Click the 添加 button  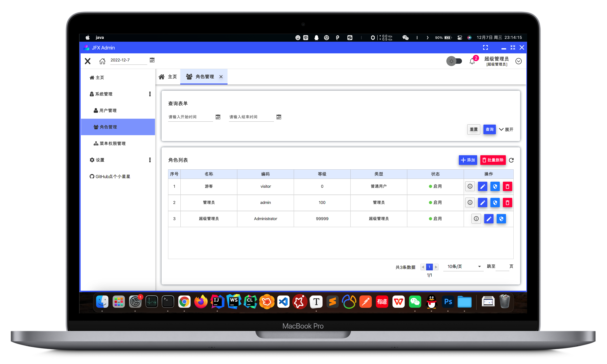point(468,160)
